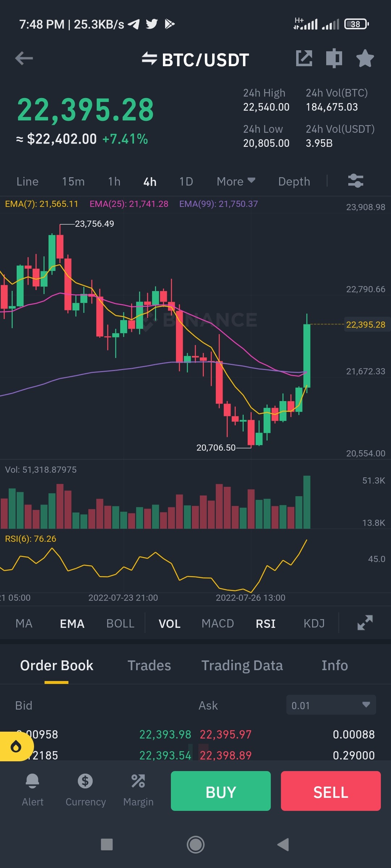Add BTC/USDT to favorites star

click(365, 58)
